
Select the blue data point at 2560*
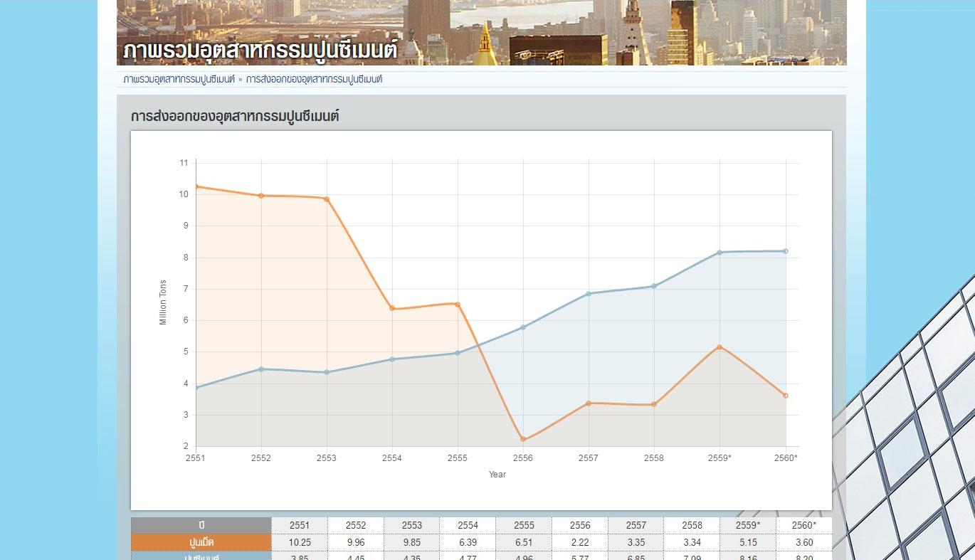[786, 251]
